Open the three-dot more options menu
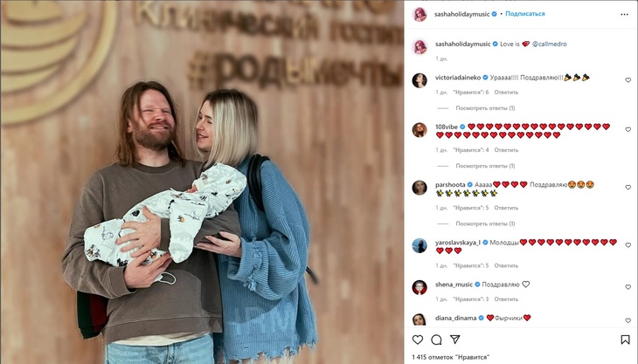The image size is (638, 364). click(624, 14)
